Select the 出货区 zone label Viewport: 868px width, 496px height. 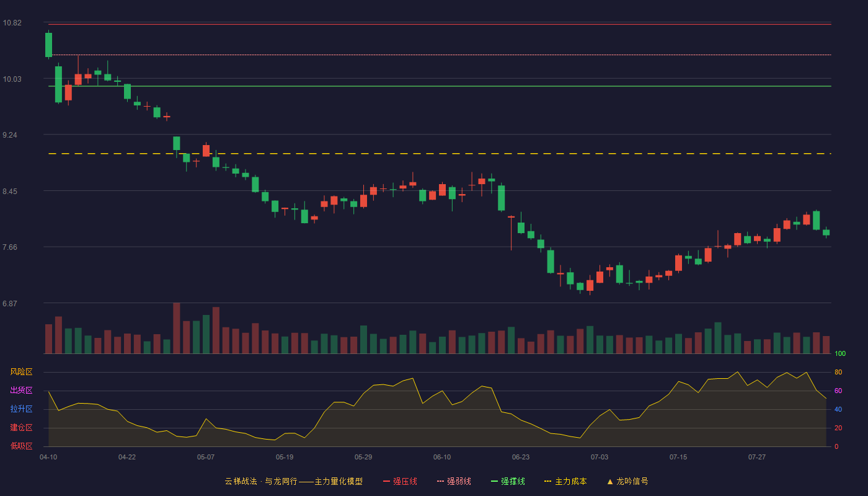tap(21, 391)
